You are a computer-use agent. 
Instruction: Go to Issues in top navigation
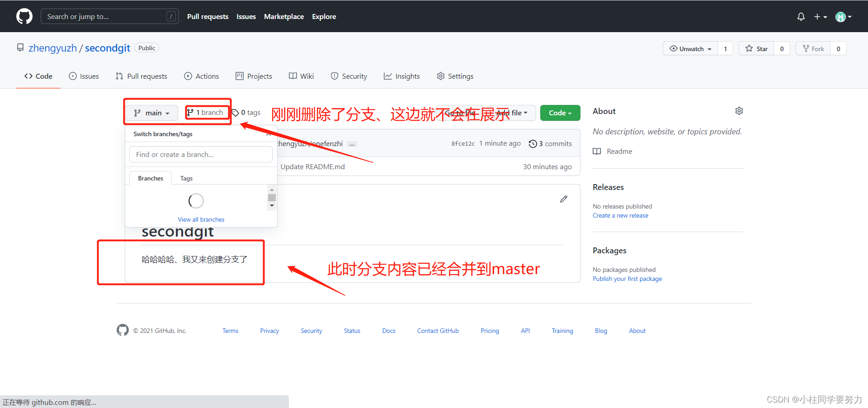(x=246, y=16)
